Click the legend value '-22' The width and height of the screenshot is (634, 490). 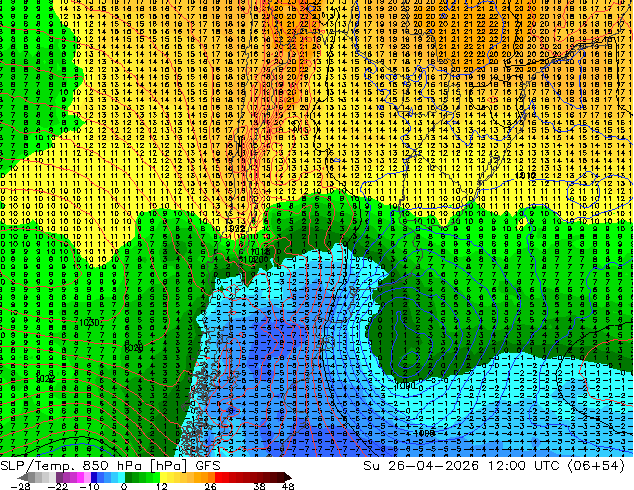tap(57, 486)
